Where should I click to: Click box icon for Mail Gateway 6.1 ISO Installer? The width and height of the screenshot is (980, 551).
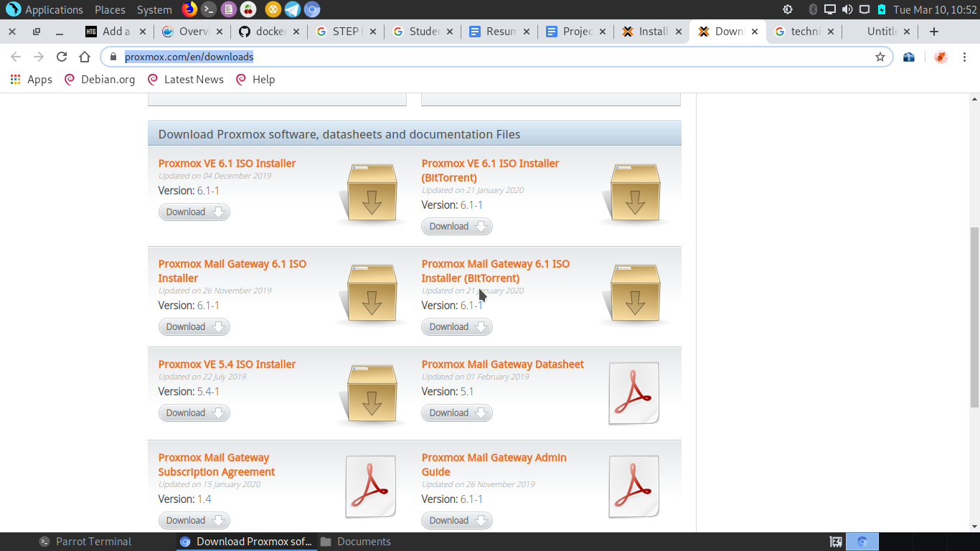371,292
